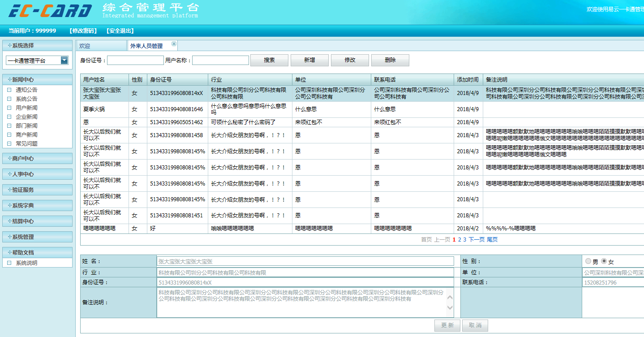The height and width of the screenshot is (337, 644).
Task: Open 部门新闻 menu item
Action: click(x=27, y=126)
